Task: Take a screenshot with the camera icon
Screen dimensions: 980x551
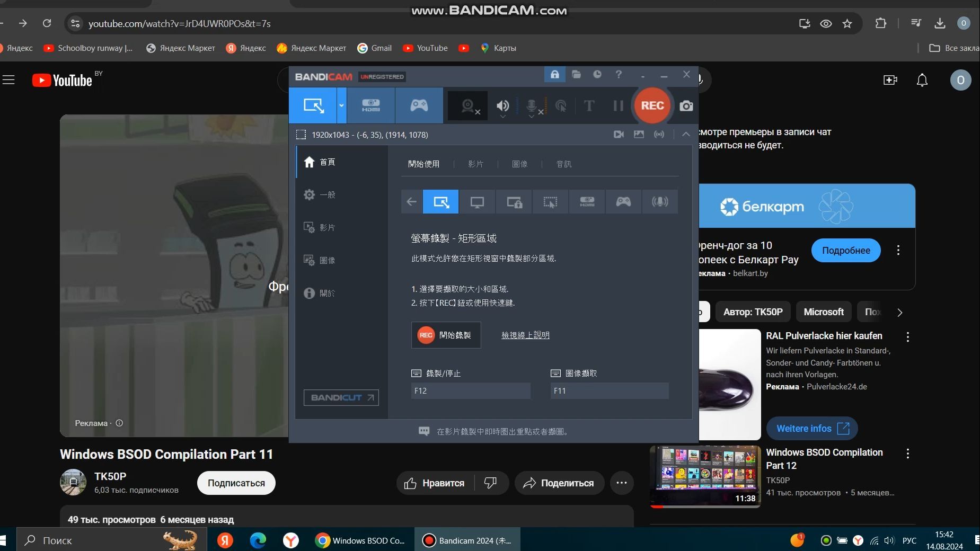Action: click(x=686, y=106)
